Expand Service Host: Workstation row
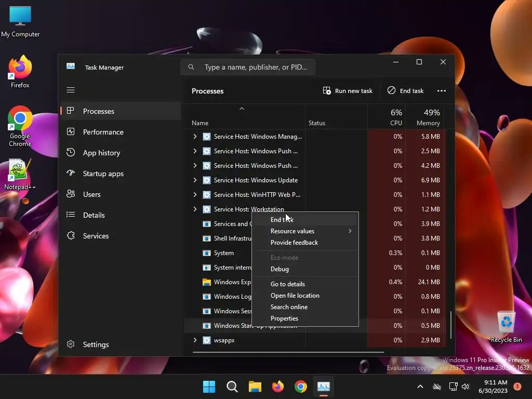This screenshot has height=399, width=532. [195, 209]
